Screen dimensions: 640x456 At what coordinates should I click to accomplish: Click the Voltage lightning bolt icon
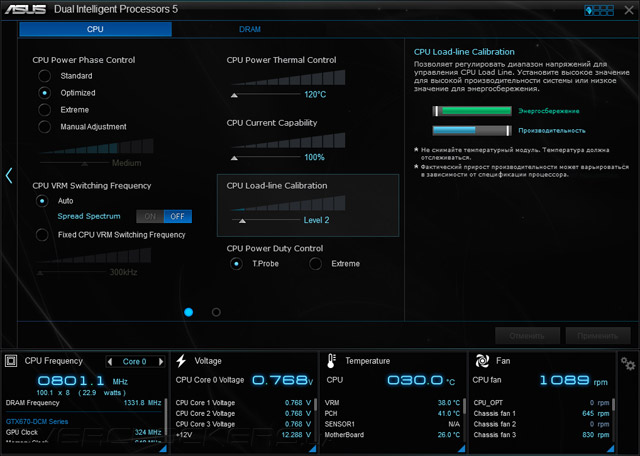(x=181, y=361)
